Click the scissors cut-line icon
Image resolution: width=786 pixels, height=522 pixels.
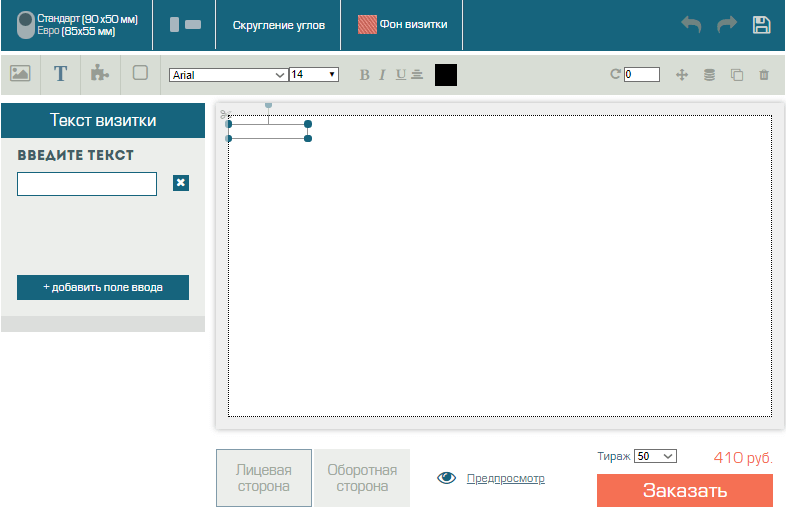tap(225, 115)
